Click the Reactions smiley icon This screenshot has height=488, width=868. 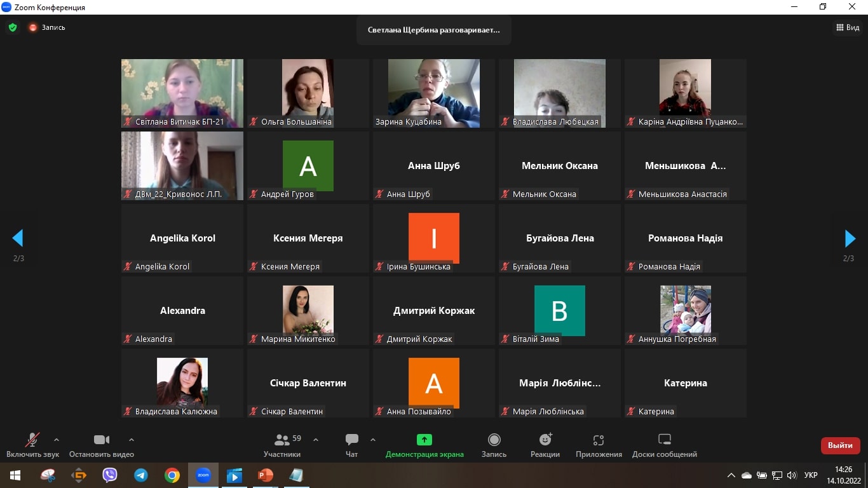pos(545,440)
